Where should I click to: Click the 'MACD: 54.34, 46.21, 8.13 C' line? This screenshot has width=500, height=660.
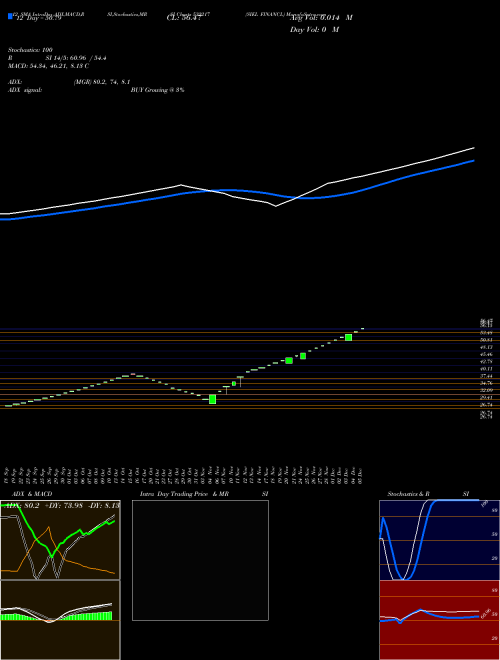point(48,66)
